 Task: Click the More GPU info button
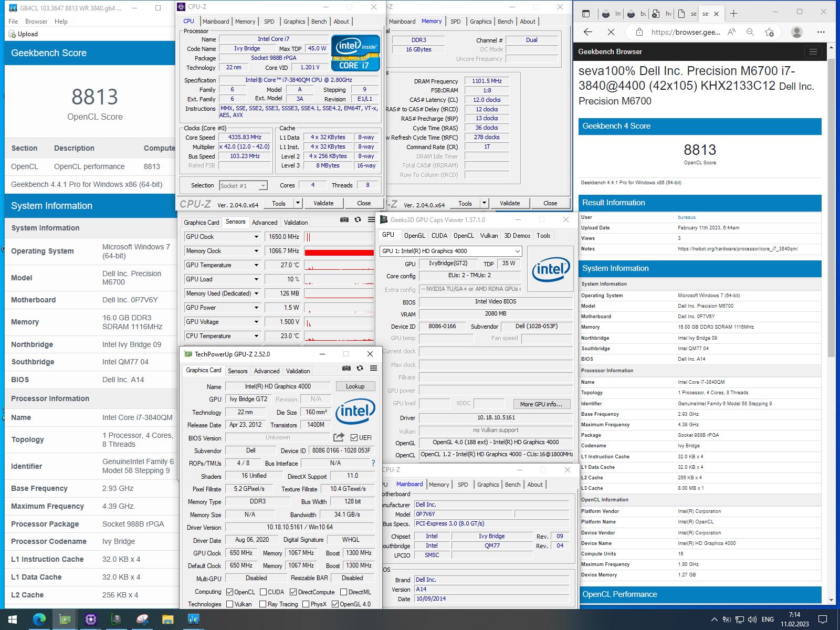[541, 404]
